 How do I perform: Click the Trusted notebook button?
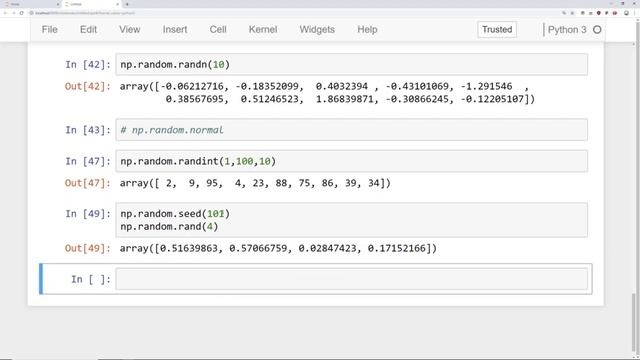tap(497, 29)
